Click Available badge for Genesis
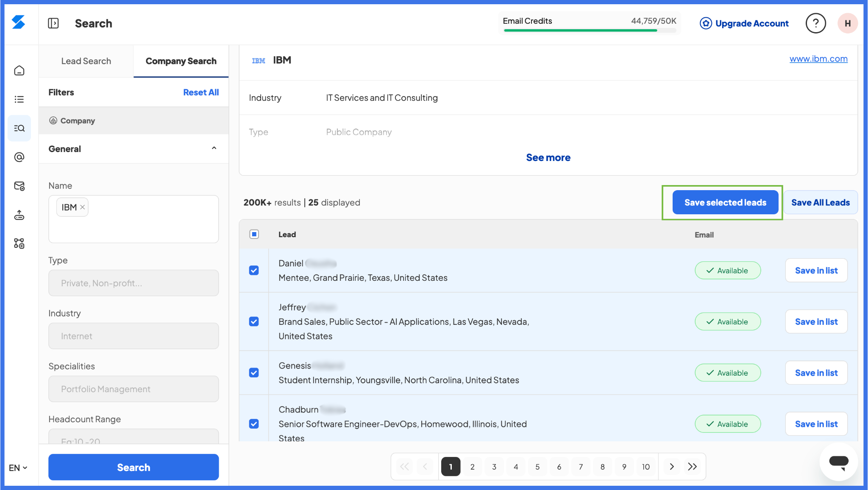Screen dimensions: 868x490 (728, 373)
